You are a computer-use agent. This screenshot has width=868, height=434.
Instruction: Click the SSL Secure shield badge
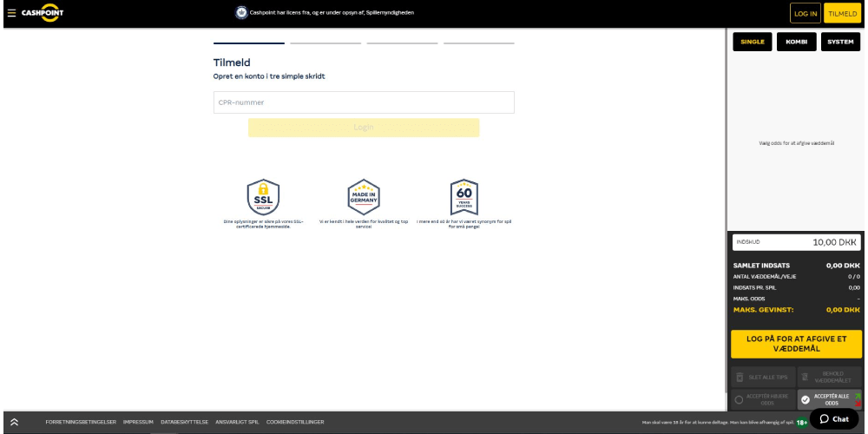(x=263, y=197)
